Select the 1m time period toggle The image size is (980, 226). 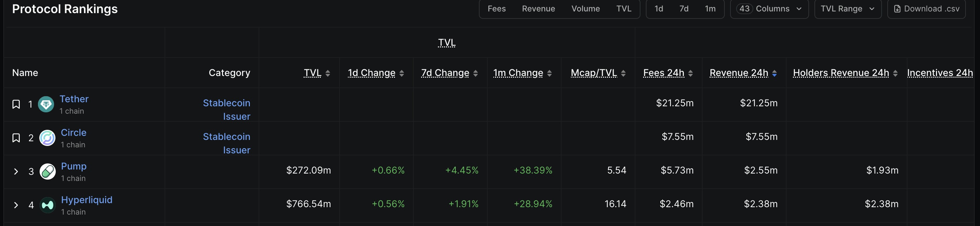(x=710, y=9)
